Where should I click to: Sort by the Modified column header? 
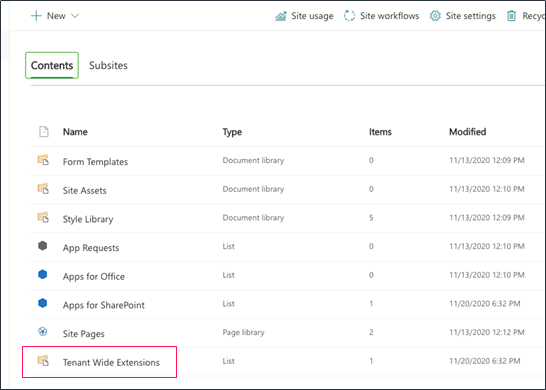[468, 132]
